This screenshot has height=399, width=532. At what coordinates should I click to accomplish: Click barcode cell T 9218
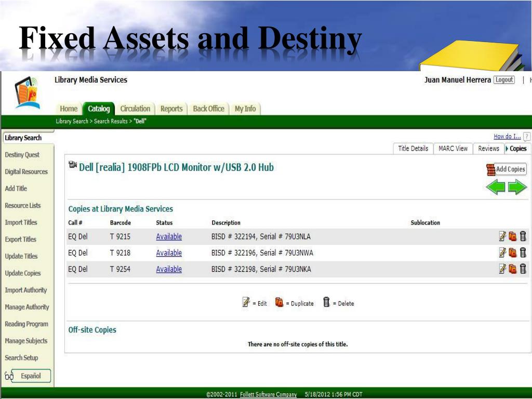click(x=120, y=253)
